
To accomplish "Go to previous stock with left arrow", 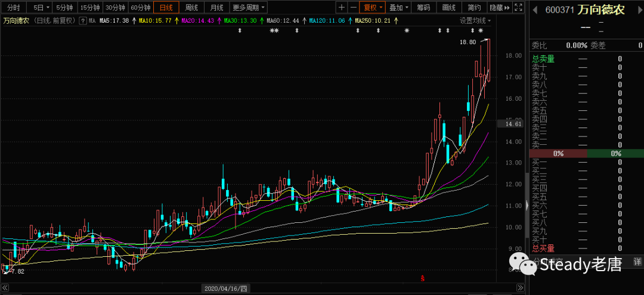I will point(534,10).
